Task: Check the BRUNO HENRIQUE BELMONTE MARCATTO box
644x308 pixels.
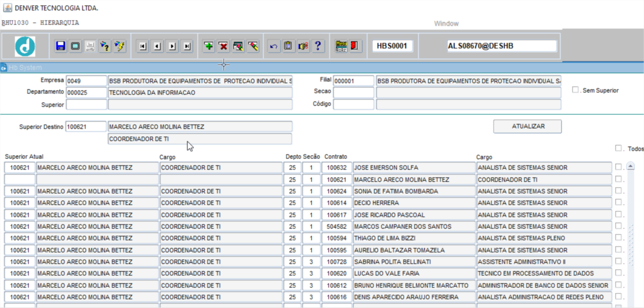Action: pyautogui.click(x=618, y=285)
